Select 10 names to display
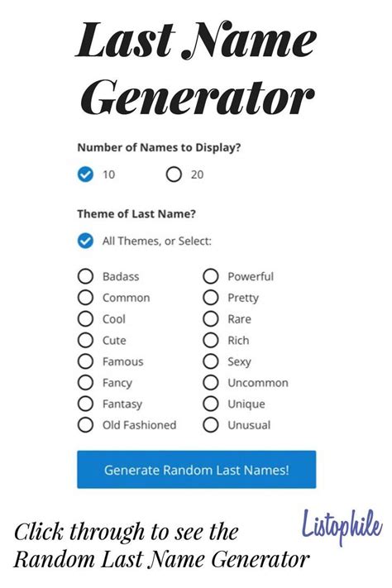The width and height of the screenshot is (392, 588). [x=85, y=174]
